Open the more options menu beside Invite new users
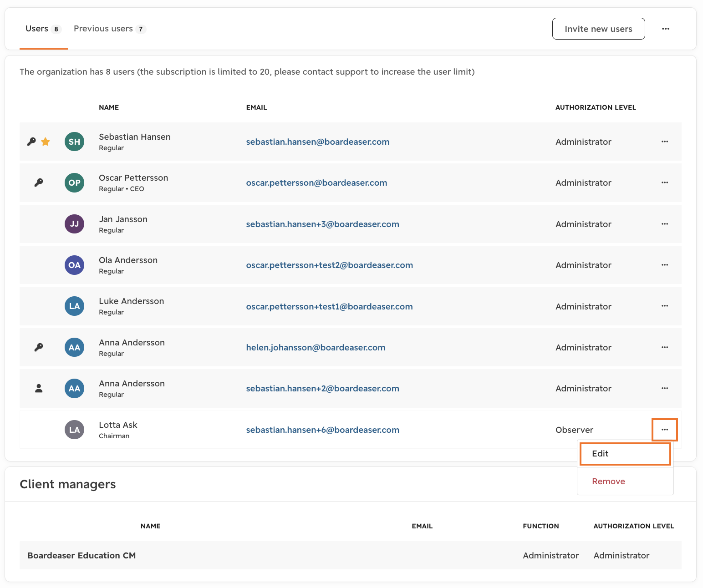The height and width of the screenshot is (588, 703). [666, 29]
